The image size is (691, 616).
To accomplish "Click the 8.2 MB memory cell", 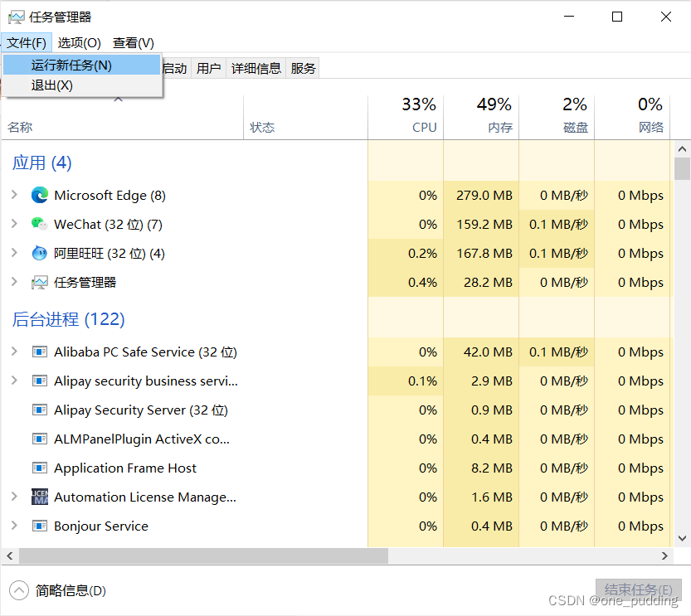I will click(481, 468).
